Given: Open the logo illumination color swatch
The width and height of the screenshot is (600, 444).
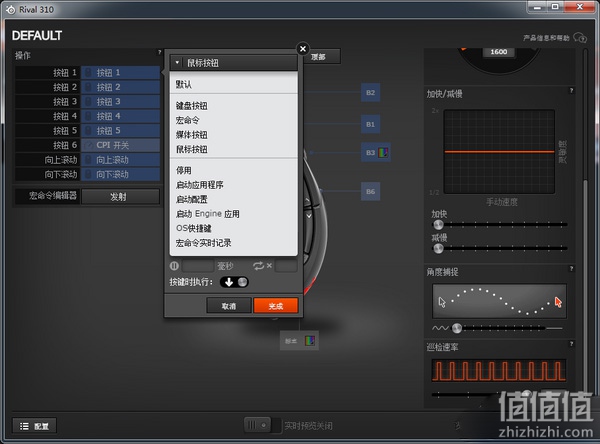Looking at the screenshot, I should point(310,340).
